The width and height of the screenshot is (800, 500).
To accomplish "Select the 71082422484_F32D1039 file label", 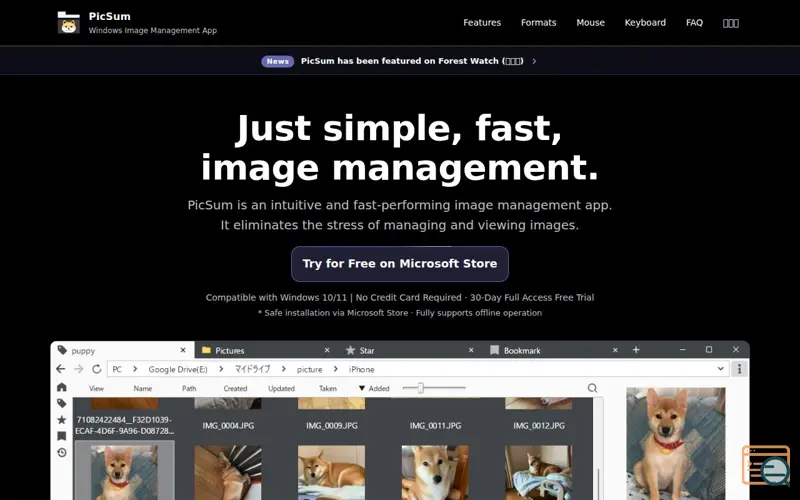I will (124, 426).
